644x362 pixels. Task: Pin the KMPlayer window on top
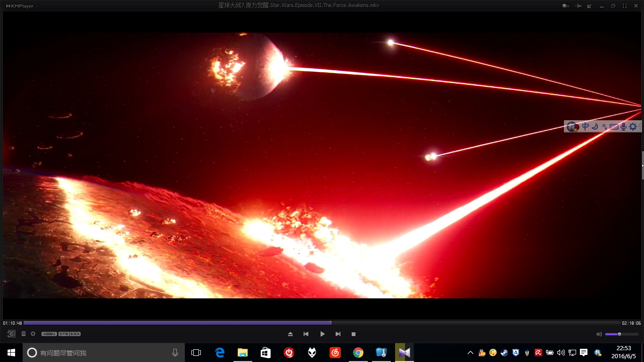(x=578, y=6)
